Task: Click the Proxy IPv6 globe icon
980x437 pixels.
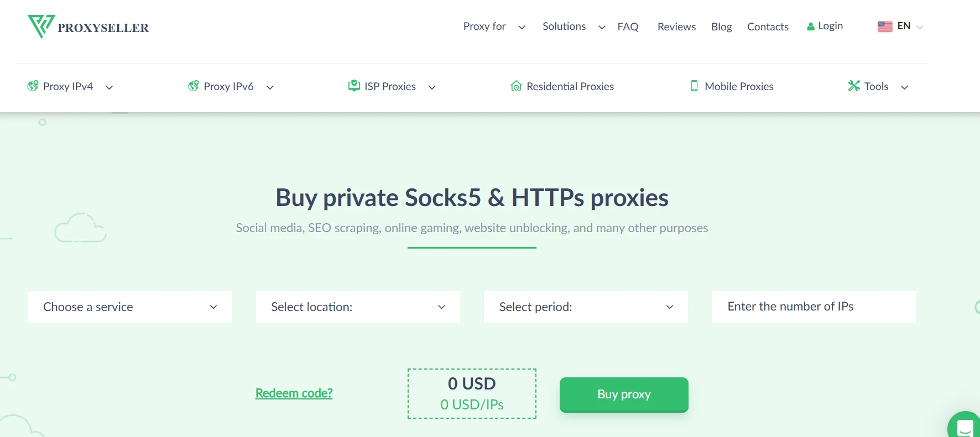Action: [193, 86]
